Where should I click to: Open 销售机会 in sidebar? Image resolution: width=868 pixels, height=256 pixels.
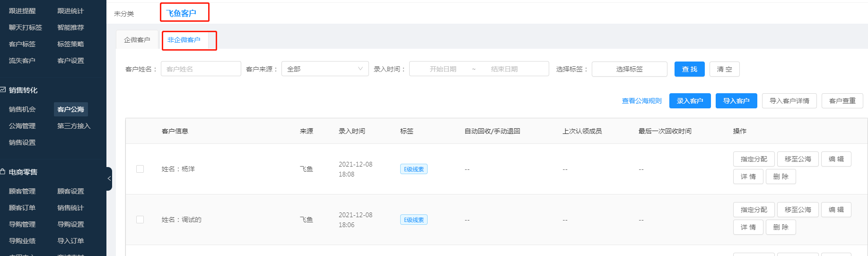pos(22,109)
